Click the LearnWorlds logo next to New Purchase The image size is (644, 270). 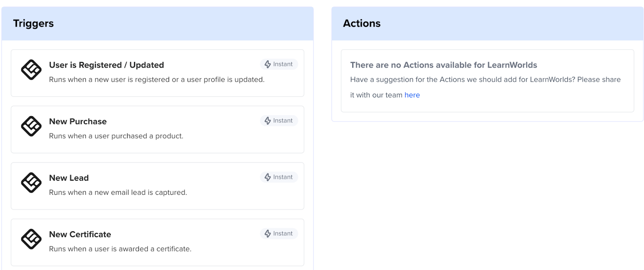31,126
